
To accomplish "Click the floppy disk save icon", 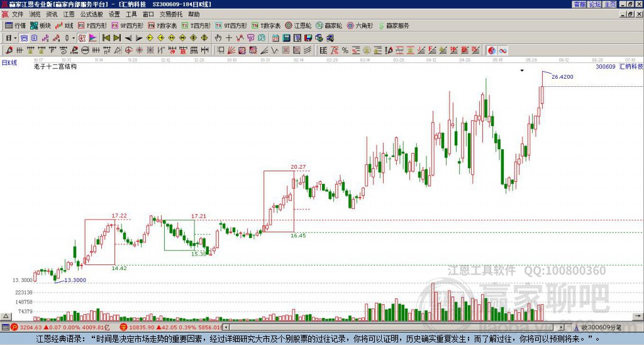I will click(x=308, y=38).
